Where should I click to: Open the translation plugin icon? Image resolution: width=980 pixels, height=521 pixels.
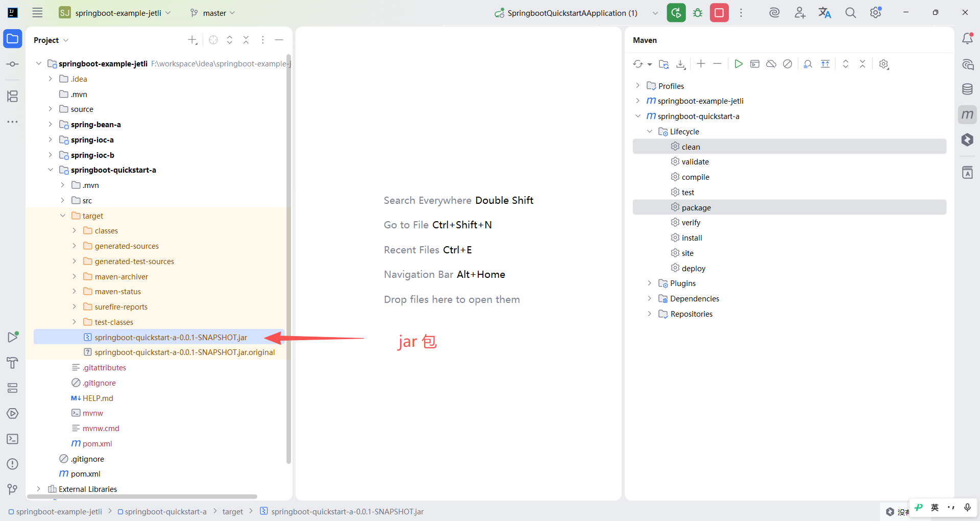[x=825, y=13]
